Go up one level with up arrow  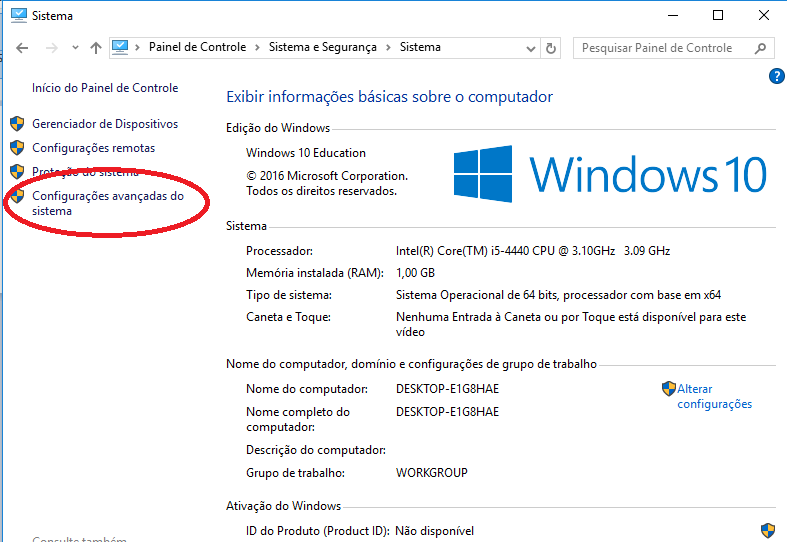[x=96, y=48]
